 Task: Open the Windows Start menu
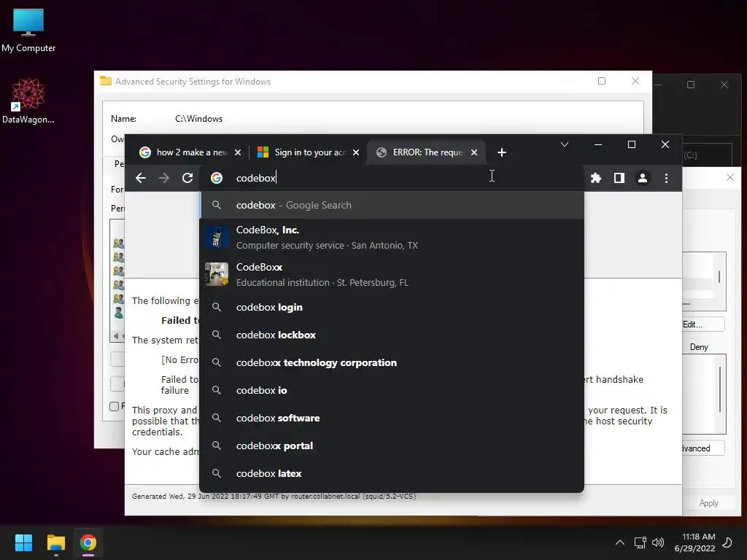coord(23,542)
